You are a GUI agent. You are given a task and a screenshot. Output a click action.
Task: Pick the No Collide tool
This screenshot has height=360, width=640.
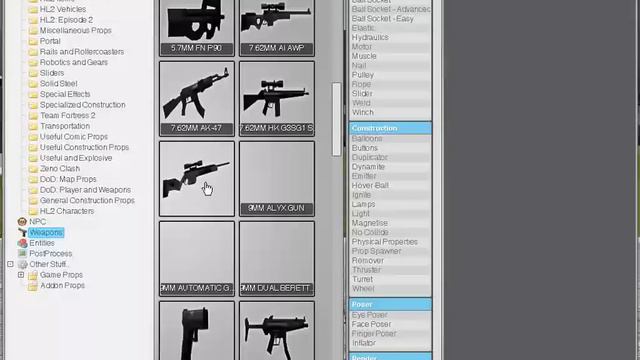370,232
